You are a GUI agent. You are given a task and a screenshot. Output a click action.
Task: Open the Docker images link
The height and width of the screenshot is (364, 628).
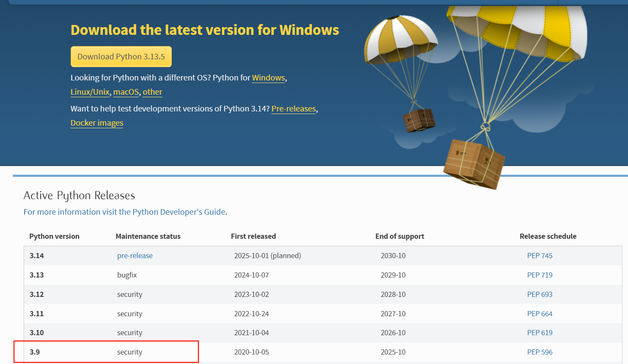[x=97, y=123]
